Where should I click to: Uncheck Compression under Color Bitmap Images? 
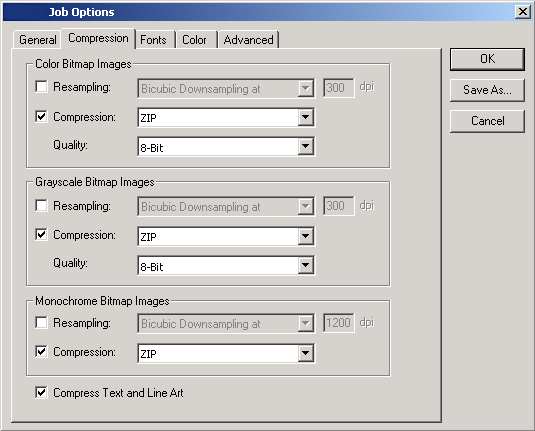pyautogui.click(x=42, y=116)
